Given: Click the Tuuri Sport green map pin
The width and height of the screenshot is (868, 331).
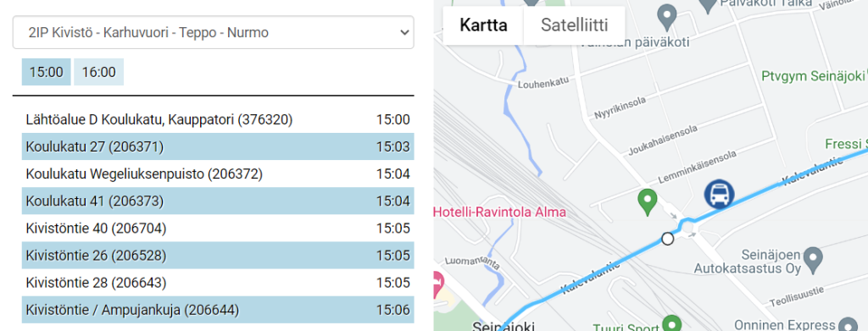Looking at the screenshot, I should [x=672, y=323].
